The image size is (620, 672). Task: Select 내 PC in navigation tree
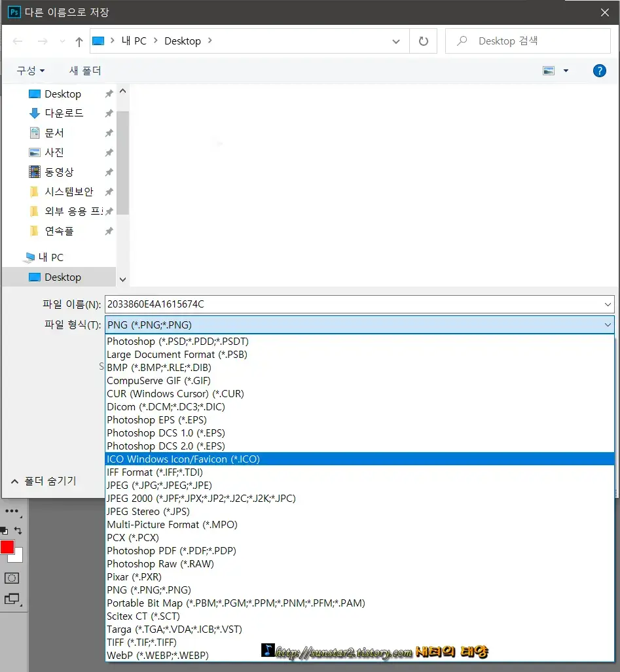click(x=50, y=258)
